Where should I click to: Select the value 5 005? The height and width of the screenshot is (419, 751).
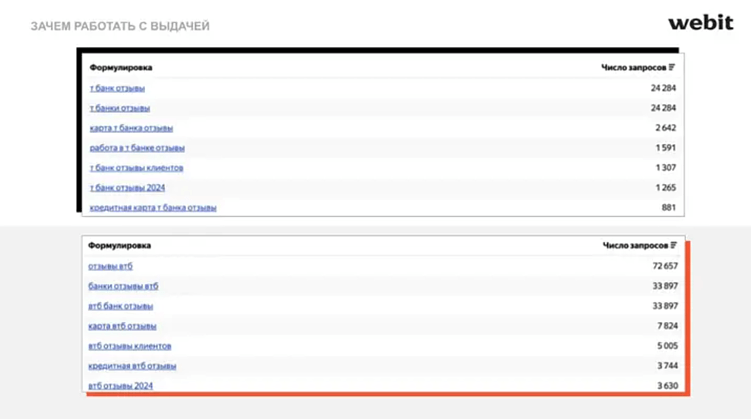tap(668, 346)
